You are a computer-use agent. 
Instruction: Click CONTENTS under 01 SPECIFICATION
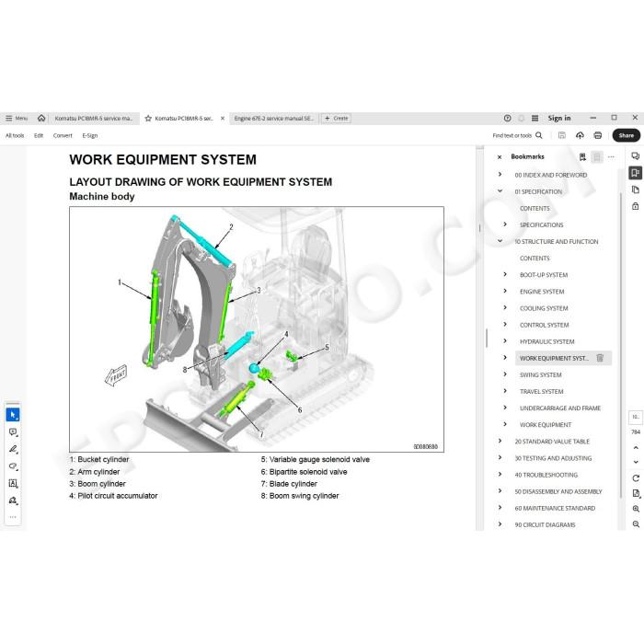point(535,209)
